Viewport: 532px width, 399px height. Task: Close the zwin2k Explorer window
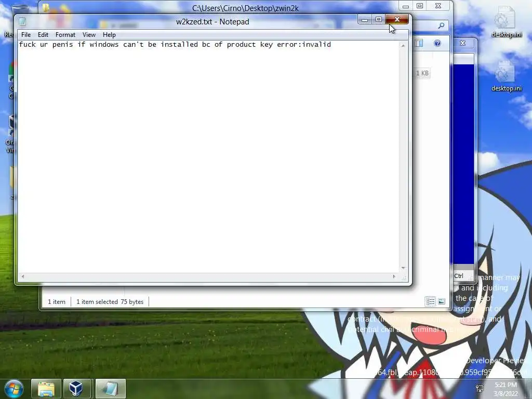pyautogui.click(x=438, y=6)
